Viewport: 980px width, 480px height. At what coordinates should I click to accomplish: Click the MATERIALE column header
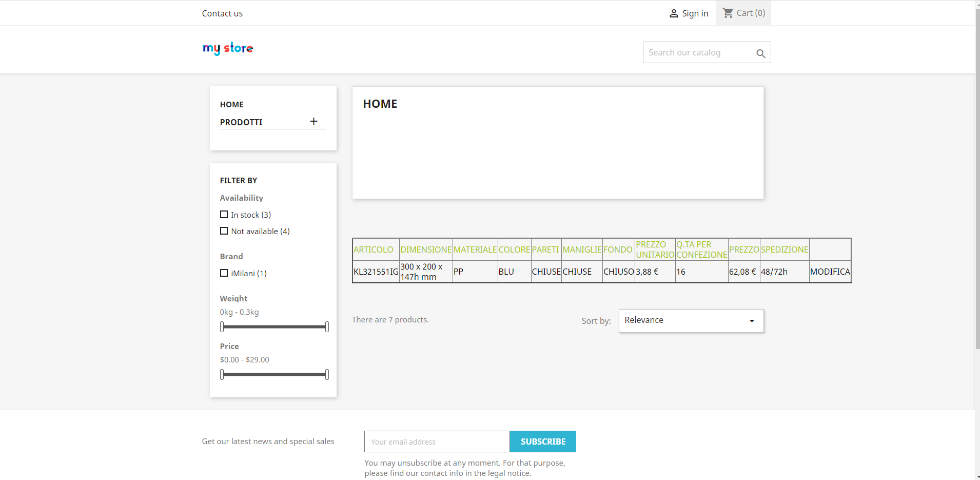click(x=475, y=249)
